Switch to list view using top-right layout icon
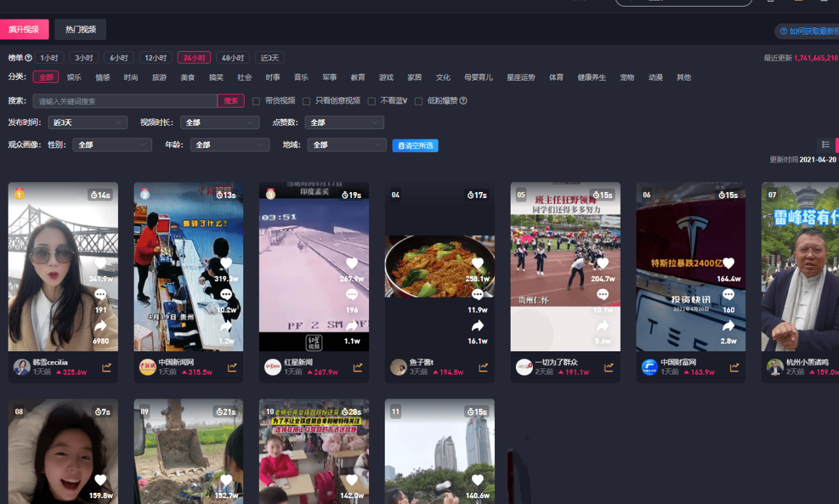 pos(825,144)
